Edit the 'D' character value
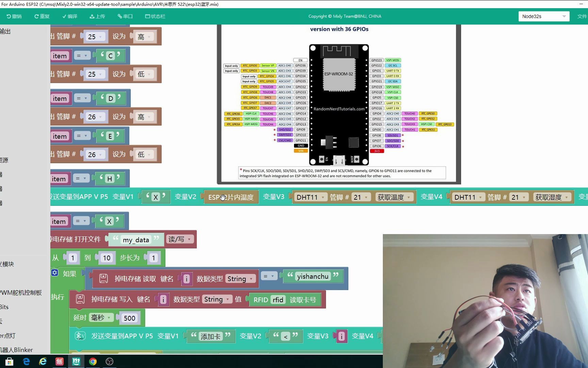Image resolution: width=588 pixels, height=368 pixels. pyautogui.click(x=111, y=99)
